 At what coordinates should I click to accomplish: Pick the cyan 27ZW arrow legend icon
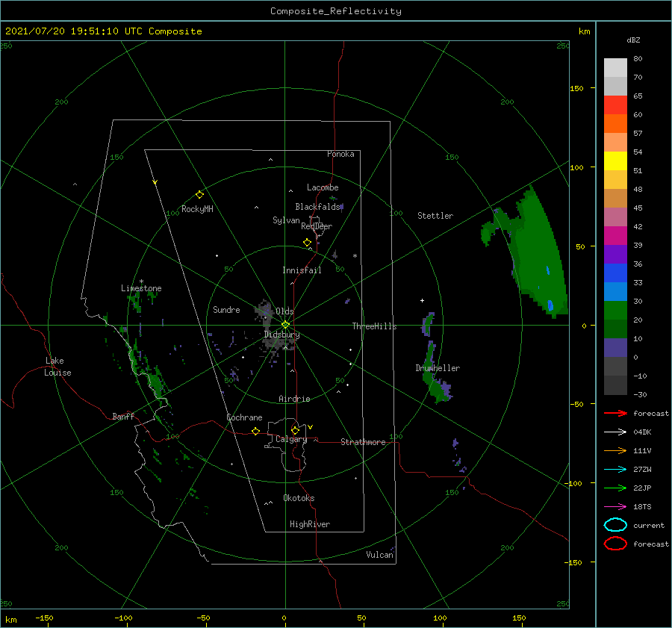(615, 470)
